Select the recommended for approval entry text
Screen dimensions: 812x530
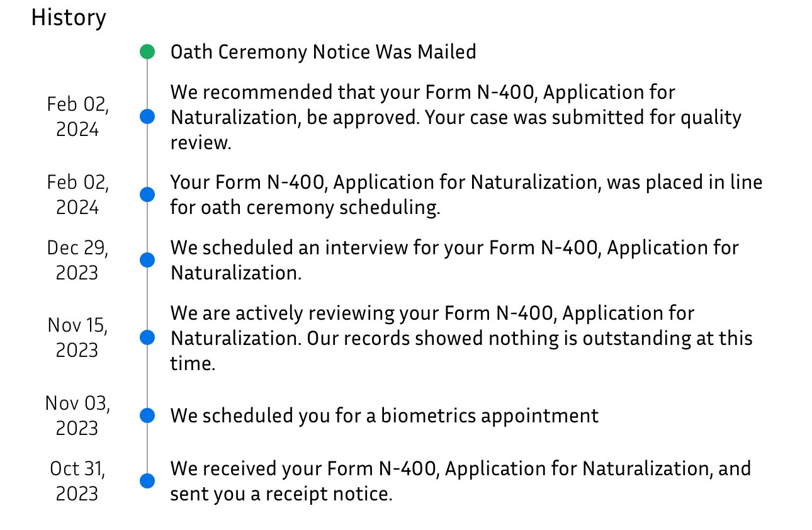[x=456, y=117]
